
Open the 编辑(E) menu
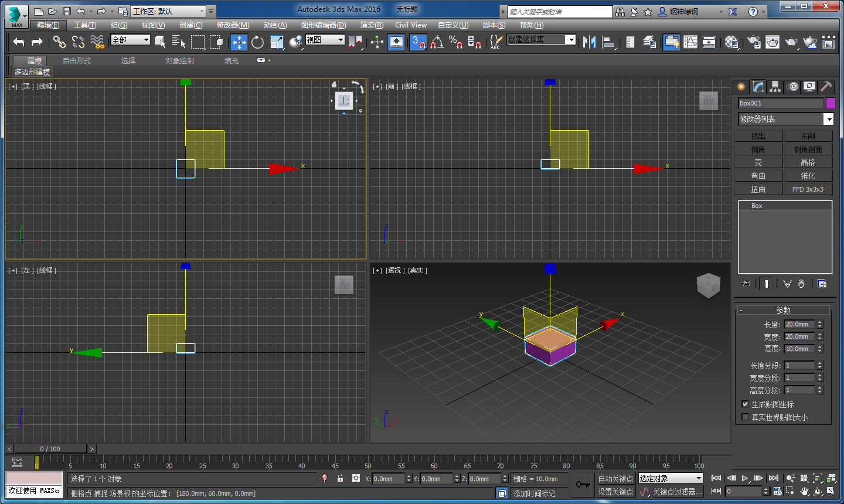[48, 25]
